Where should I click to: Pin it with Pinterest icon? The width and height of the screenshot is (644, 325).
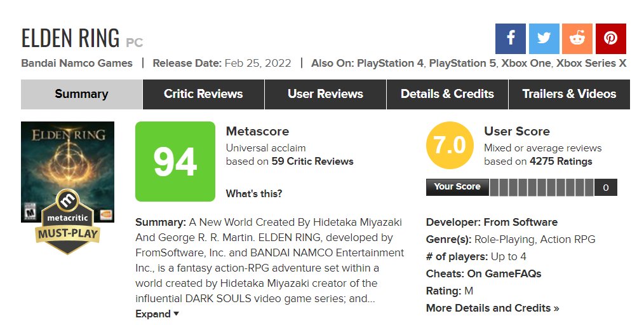(x=611, y=39)
